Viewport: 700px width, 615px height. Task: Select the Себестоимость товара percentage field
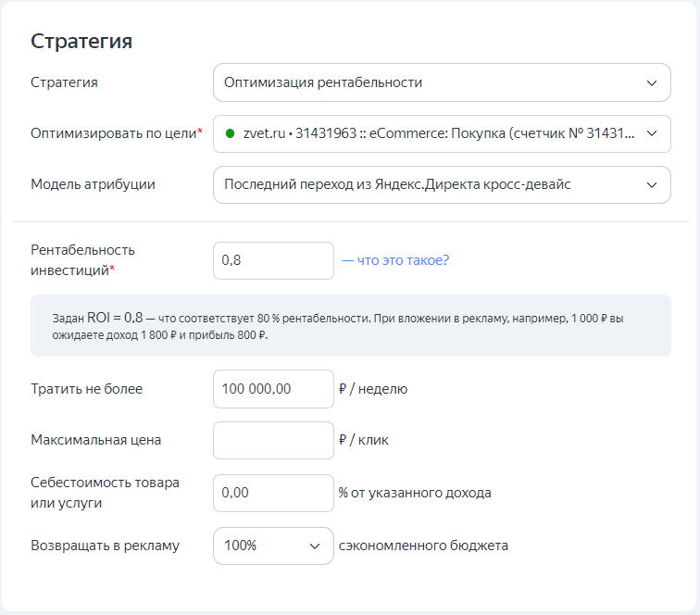(273, 493)
